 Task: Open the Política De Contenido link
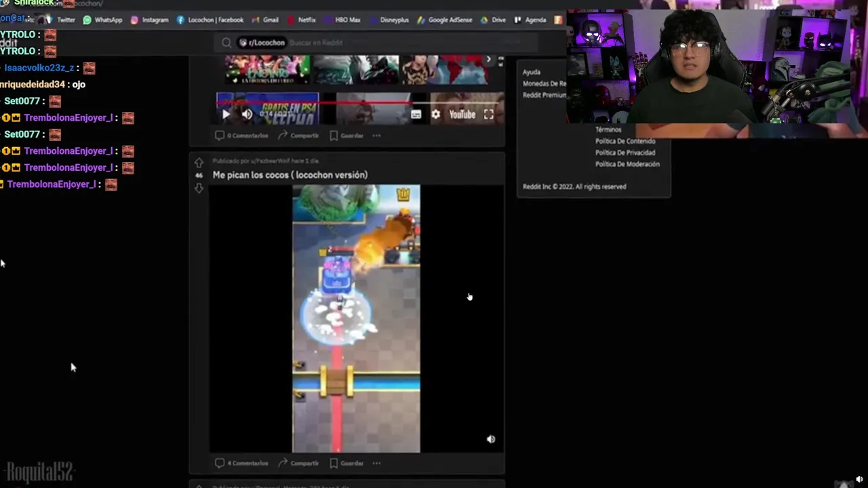point(625,141)
